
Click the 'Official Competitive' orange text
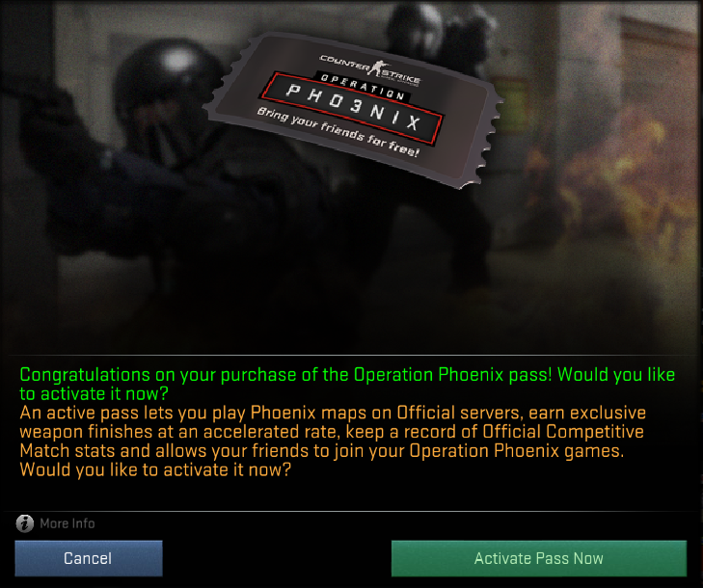(563, 432)
